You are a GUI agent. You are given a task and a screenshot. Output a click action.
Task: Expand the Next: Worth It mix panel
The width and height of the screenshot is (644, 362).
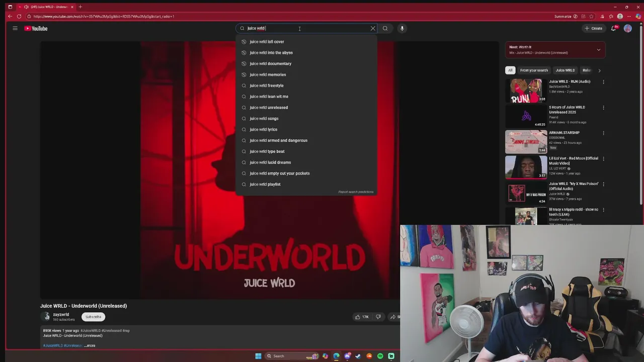598,50
